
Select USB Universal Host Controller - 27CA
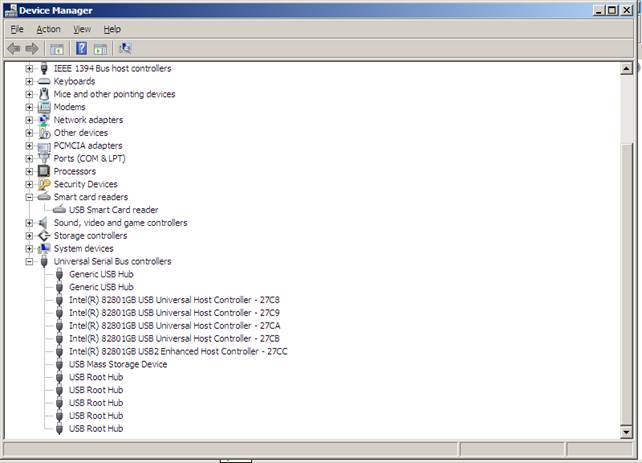[174, 326]
